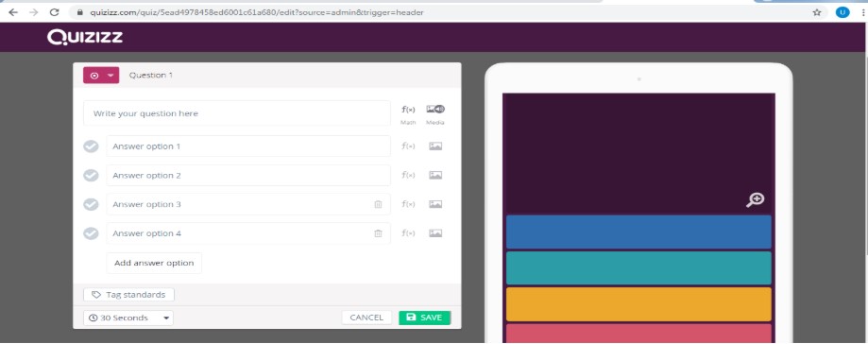Mark Answer option 1 as correct

pos(91,146)
